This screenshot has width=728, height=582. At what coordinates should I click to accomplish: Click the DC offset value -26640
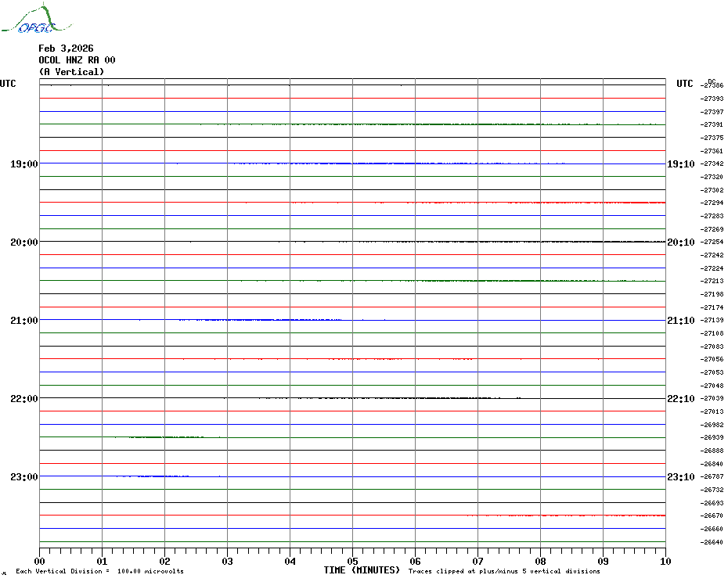(x=712, y=542)
